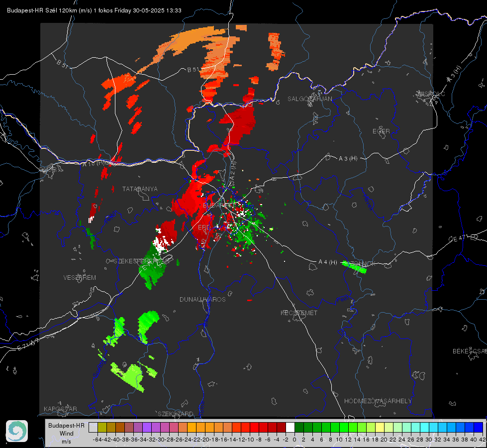
Task: Click the bright green echo over Szolnok
Action: tap(354, 267)
